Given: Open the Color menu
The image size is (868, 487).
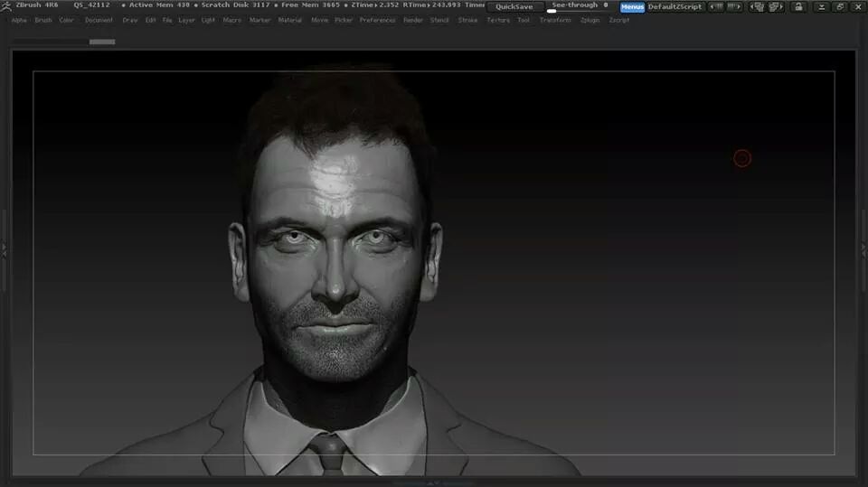Looking at the screenshot, I should (x=66, y=20).
